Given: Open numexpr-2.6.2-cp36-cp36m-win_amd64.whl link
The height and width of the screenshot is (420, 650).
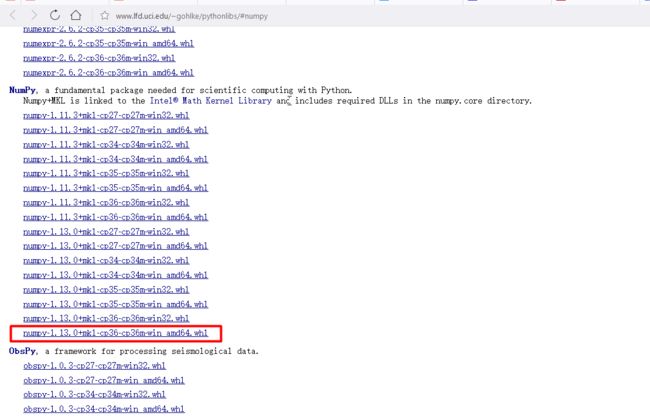Looking at the screenshot, I should point(109,73).
